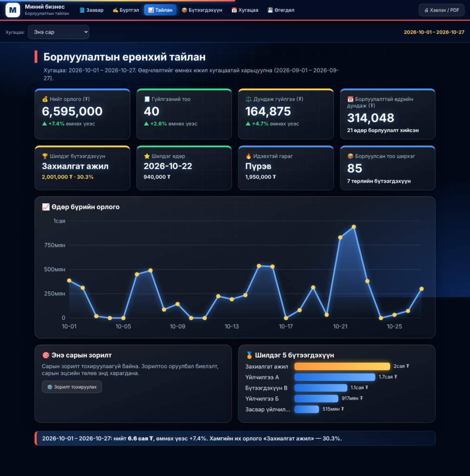Click the Пүрэв active weekday value
This screenshot has height=476, width=470.
[x=258, y=166]
